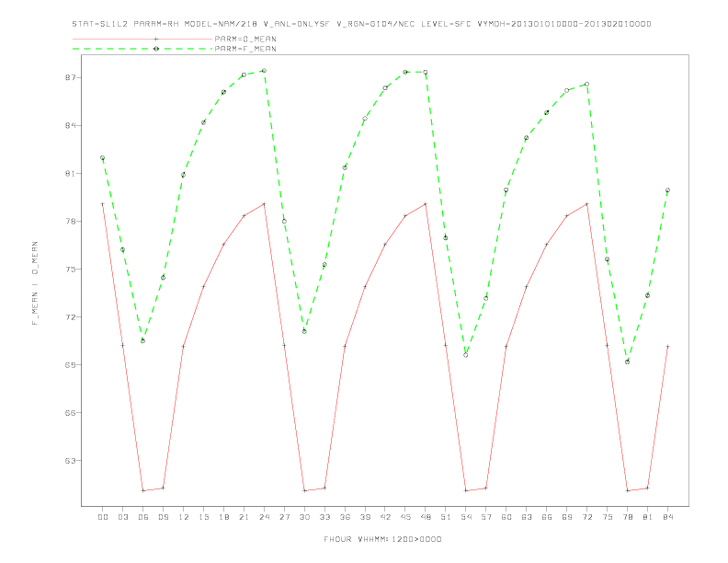Click y-axis tick value 87
728x563 pixels.
(70, 77)
